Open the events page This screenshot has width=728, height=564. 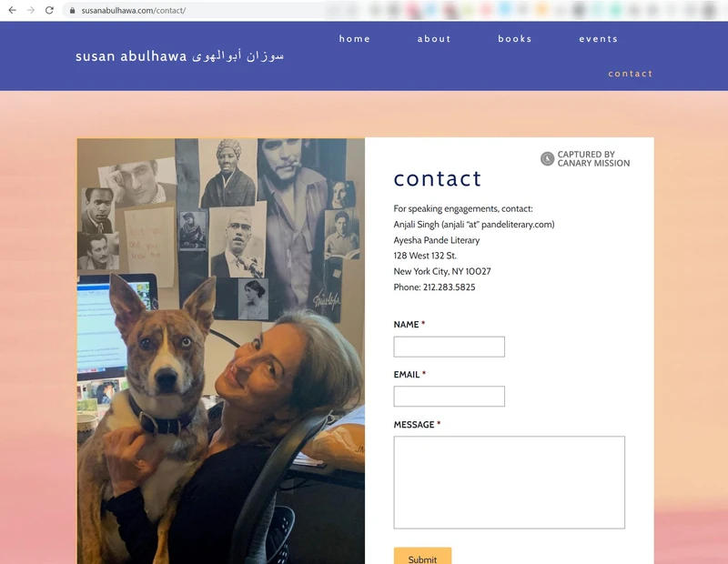click(x=599, y=39)
